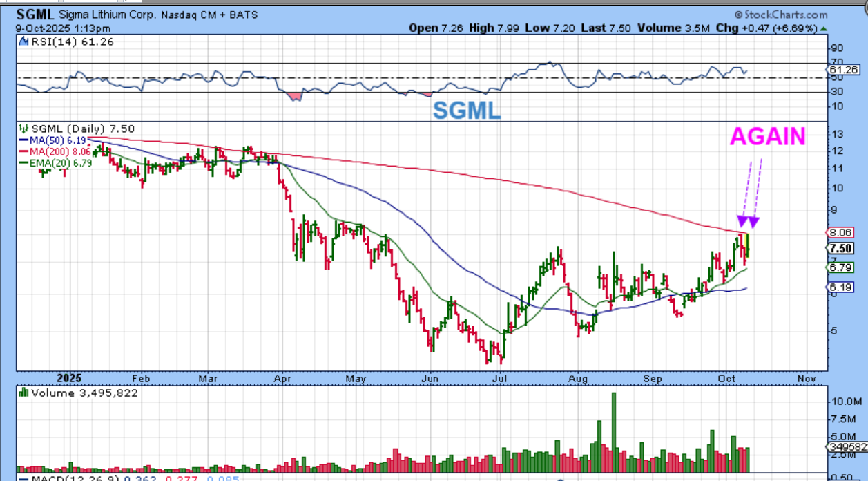868x481 pixels.
Task: Click the Jul label on the date axis
Action: [499, 379]
